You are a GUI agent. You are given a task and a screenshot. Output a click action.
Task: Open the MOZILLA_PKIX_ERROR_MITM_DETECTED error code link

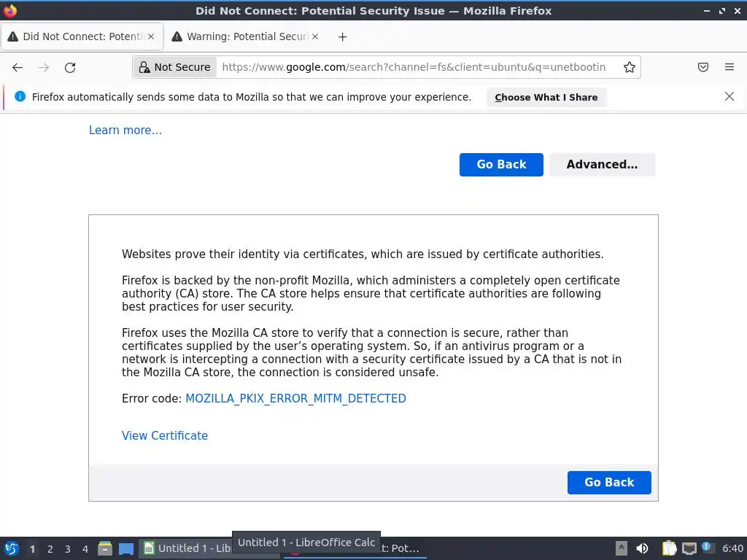pos(295,399)
